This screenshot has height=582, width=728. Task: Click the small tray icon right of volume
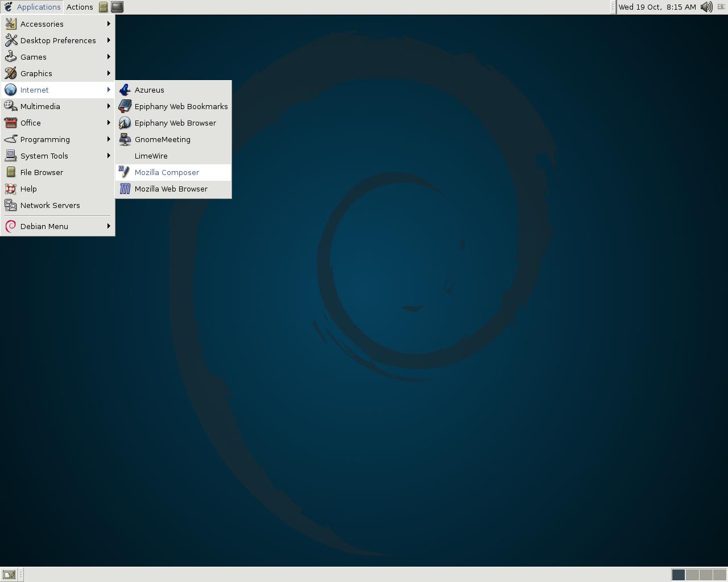[x=721, y=7]
